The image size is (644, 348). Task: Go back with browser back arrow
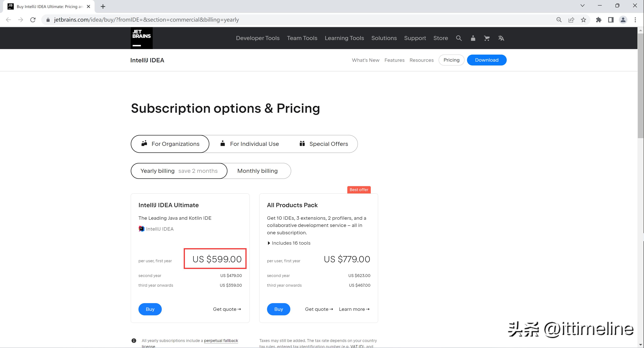(8, 20)
